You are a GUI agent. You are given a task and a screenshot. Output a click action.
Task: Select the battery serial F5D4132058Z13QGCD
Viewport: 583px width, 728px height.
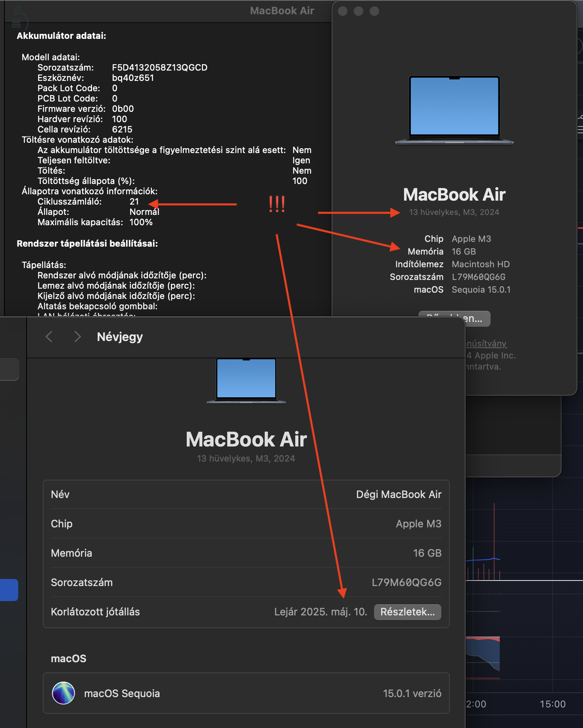(x=160, y=67)
